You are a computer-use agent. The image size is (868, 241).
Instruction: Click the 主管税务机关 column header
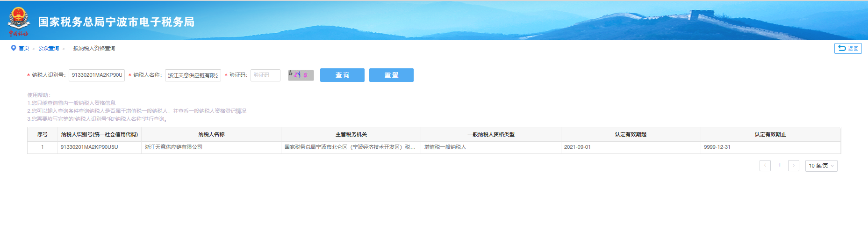click(351, 134)
